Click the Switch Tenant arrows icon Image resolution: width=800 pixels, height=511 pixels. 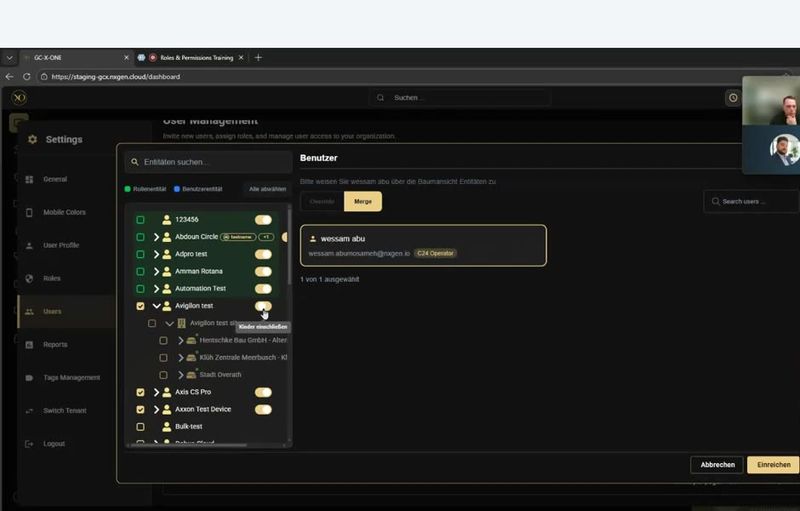(x=29, y=411)
